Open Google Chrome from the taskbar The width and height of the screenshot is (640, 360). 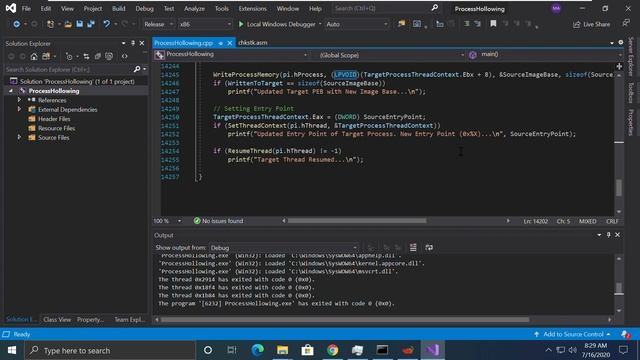click(x=332, y=350)
